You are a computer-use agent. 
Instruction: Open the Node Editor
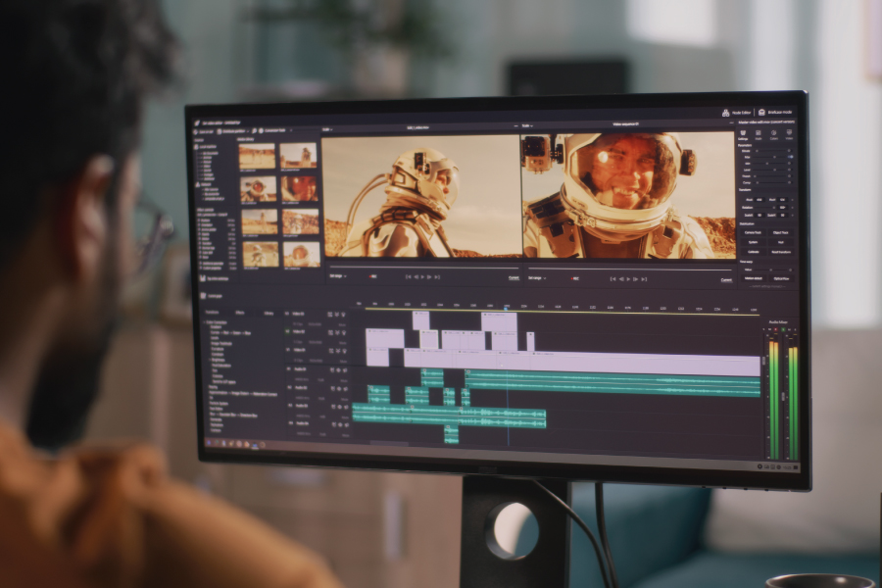[x=737, y=113]
